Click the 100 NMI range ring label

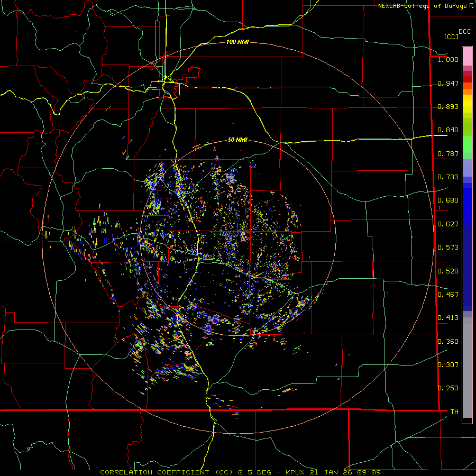[x=237, y=42]
